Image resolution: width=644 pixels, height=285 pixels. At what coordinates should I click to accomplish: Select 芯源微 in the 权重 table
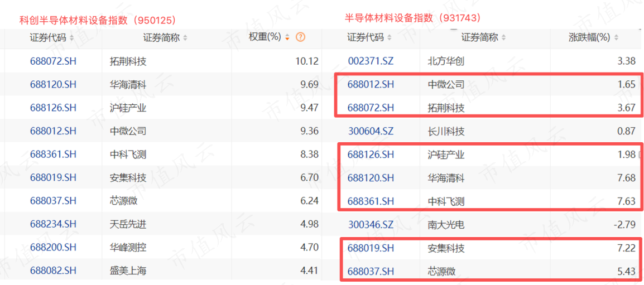coord(124,201)
